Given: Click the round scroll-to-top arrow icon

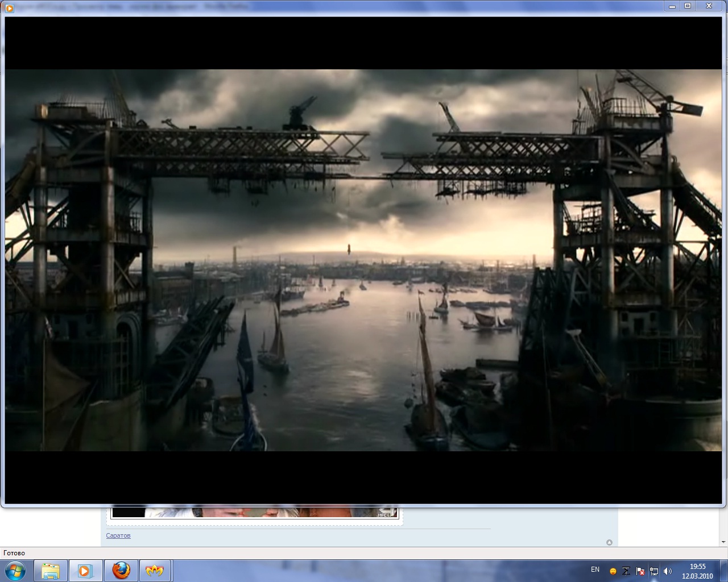Looking at the screenshot, I should (x=609, y=542).
